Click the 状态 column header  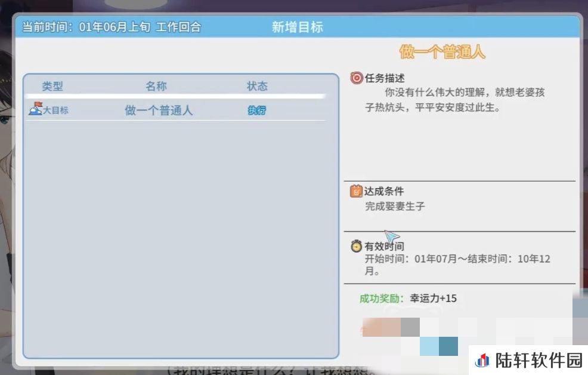point(257,86)
